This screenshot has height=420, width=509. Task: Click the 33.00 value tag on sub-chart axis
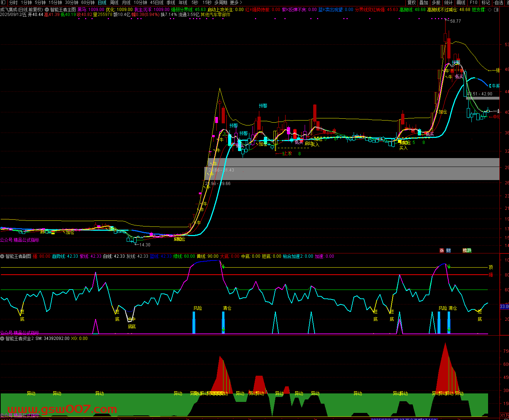(504, 307)
